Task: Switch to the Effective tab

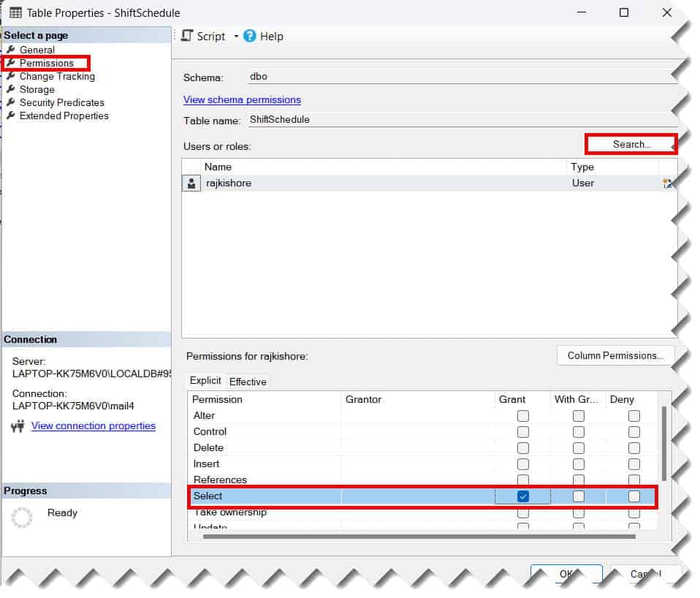Action: [x=248, y=382]
